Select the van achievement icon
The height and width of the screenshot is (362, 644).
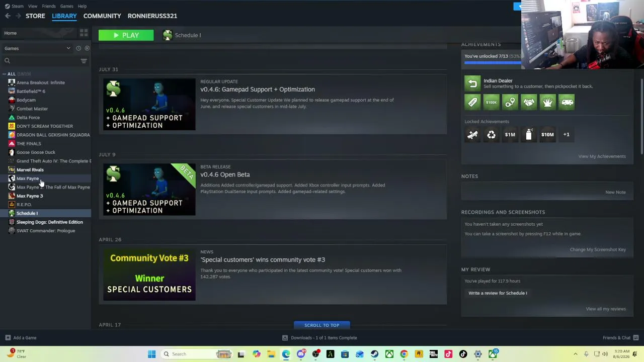[567, 103]
